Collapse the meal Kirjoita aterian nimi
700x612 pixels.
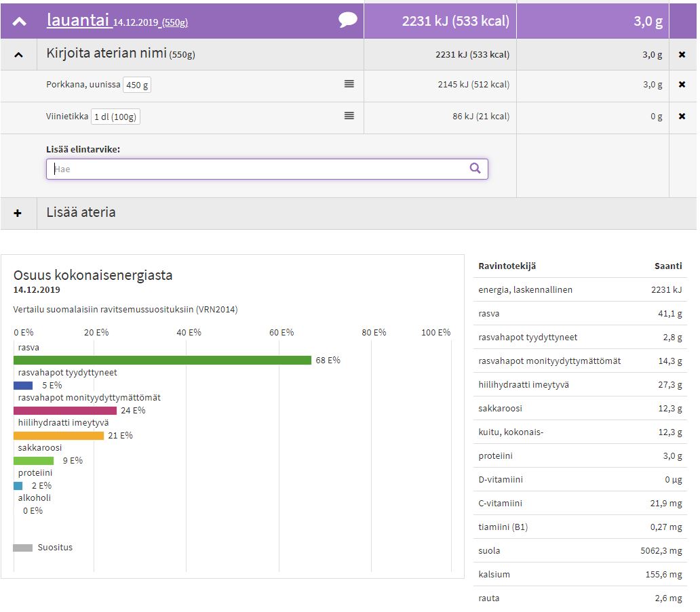(18, 55)
